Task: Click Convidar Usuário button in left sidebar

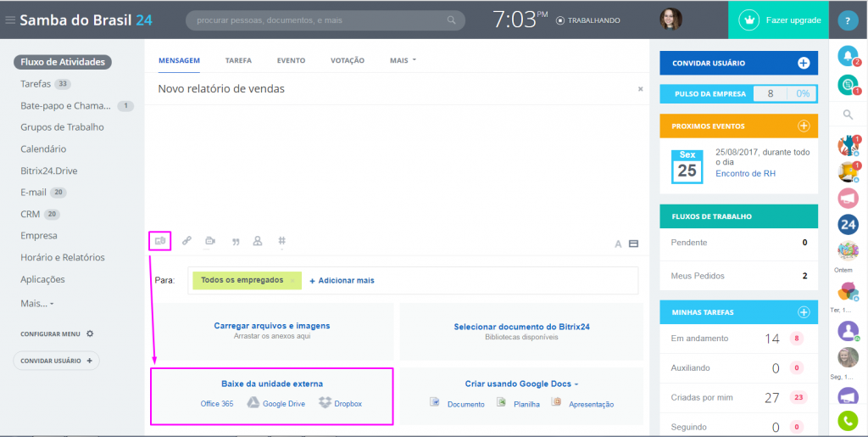Action: (x=57, y=361)
